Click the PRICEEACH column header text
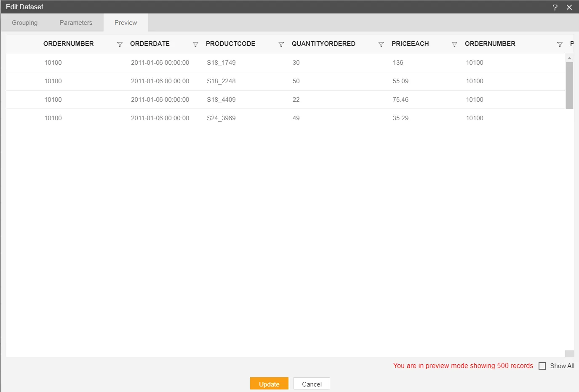Image resolution: width=579 pixels, height=392 pixels. tap(410, 44)
